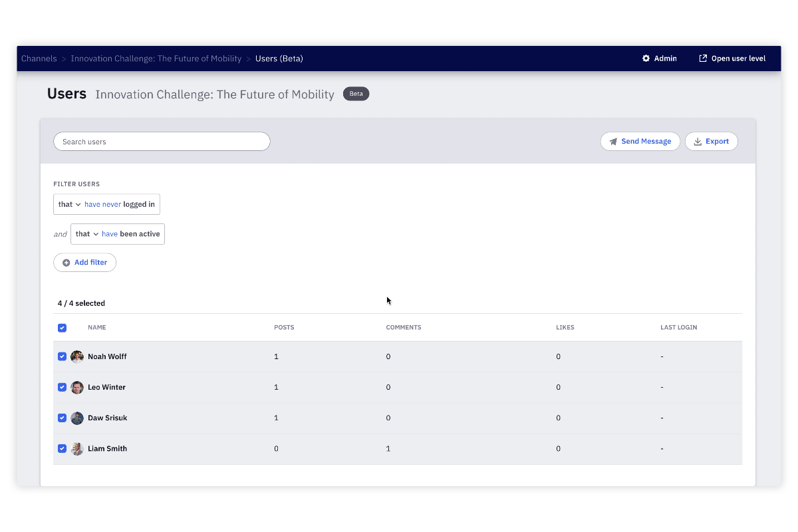Change the "have never" filter option

coord(102,204)
